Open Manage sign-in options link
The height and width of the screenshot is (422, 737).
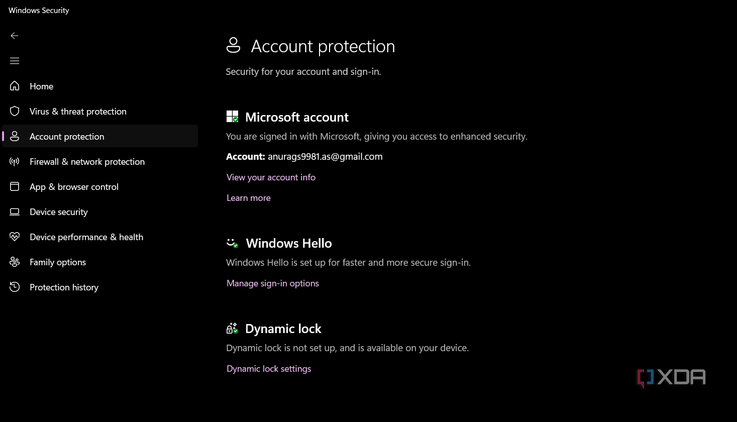click(x=273, y=283)
